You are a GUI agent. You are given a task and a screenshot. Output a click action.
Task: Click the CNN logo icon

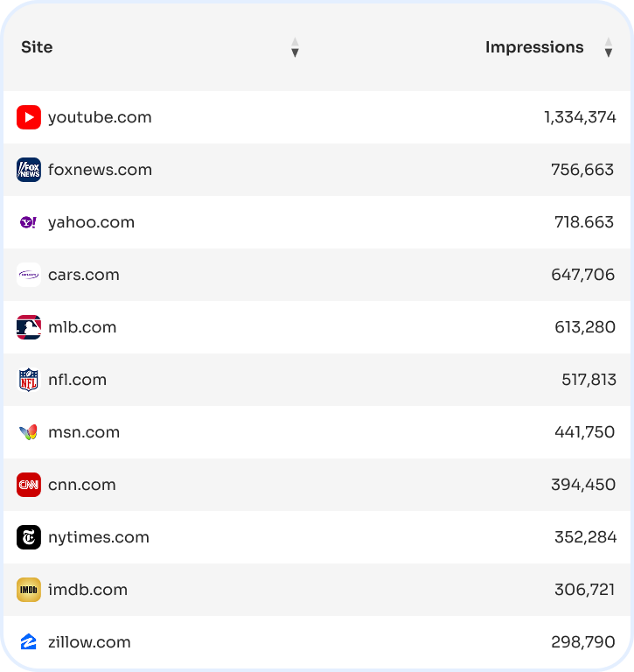click(x=29, y=485)
